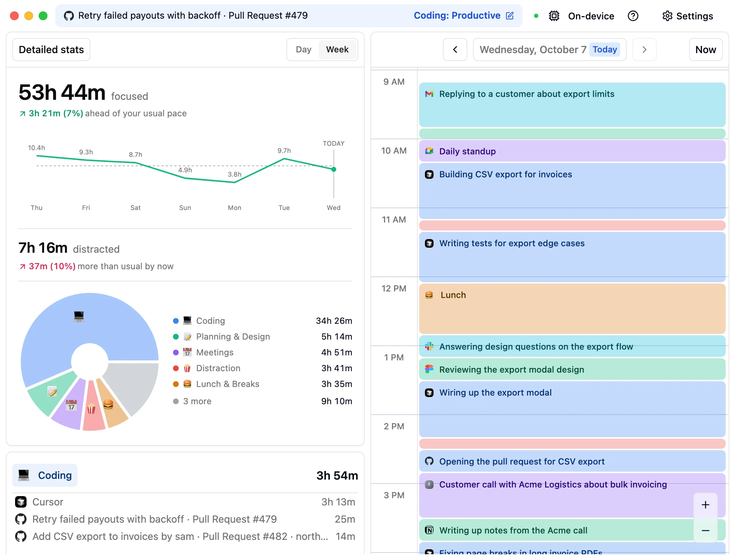
Task: Open the Pull Request #482 activity row
Action: tap(185, 536)
